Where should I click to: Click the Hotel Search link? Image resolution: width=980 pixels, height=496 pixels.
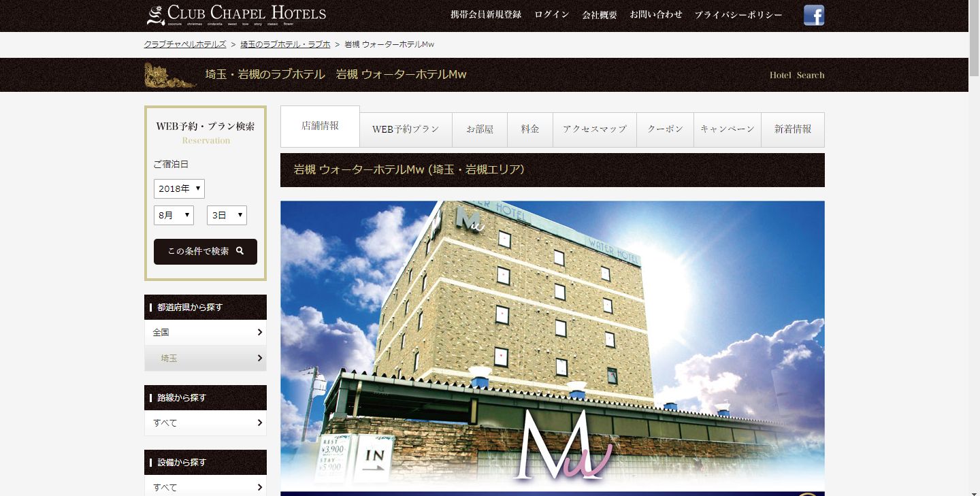pos(797,75)
